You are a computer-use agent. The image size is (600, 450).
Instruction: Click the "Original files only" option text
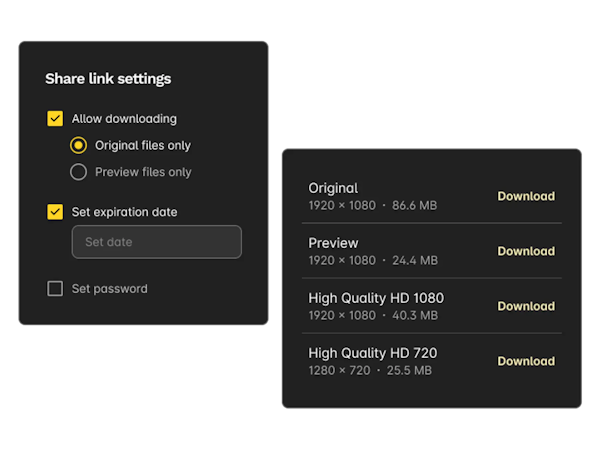coord(143,146)
